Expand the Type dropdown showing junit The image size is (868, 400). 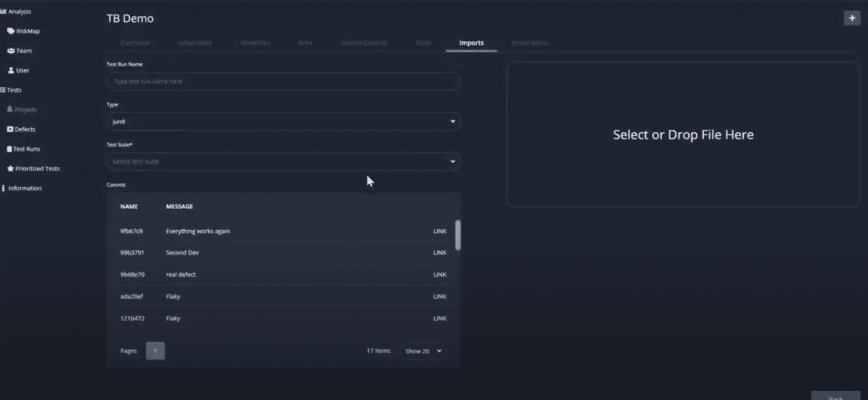(283, 122)
